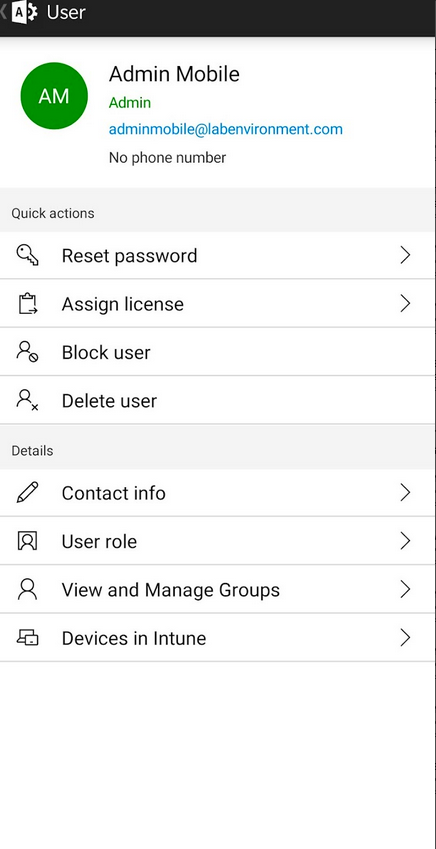
Task: Open the Devices in Intune chevron
Action: (405, 637)
